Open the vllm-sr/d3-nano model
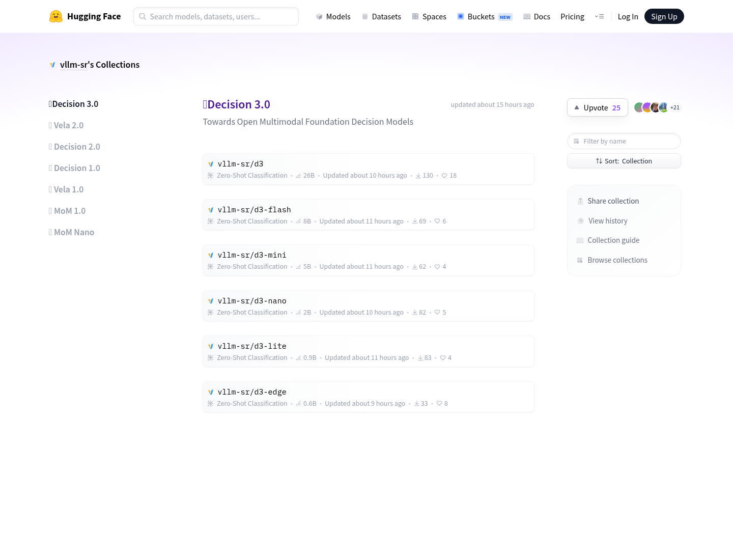Screen dimensions: 733x560 coord(369,306)
